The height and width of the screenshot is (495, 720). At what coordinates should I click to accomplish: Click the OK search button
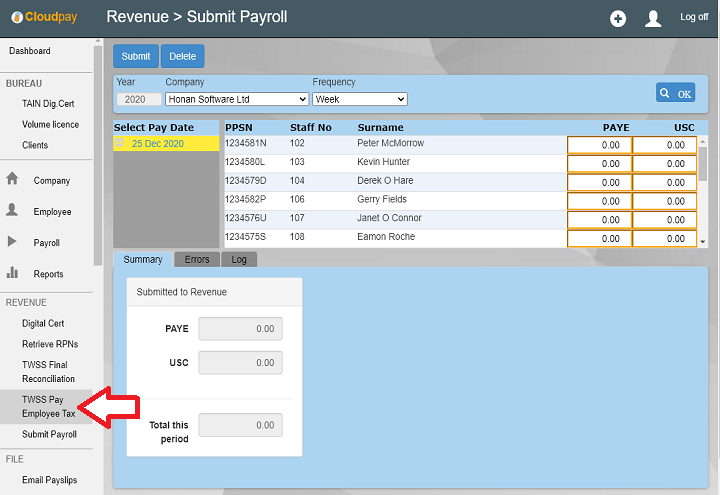pos(675,93)
